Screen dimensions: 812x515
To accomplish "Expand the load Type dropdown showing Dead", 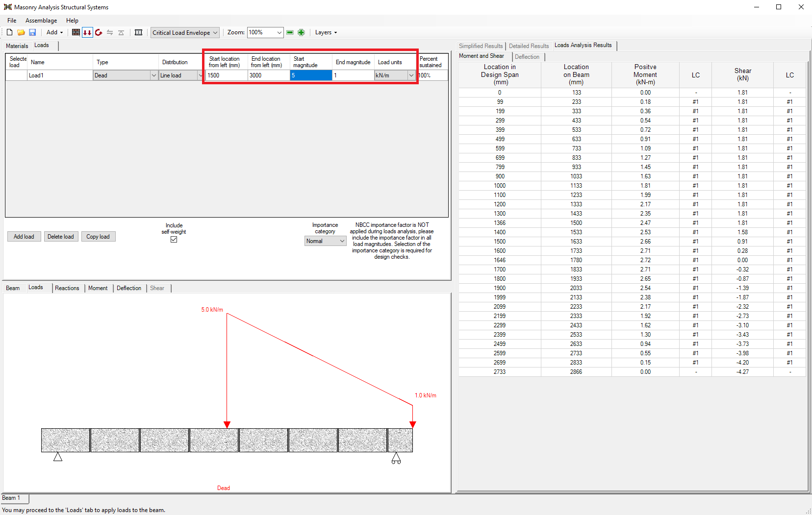I will [x=153, y=75].
